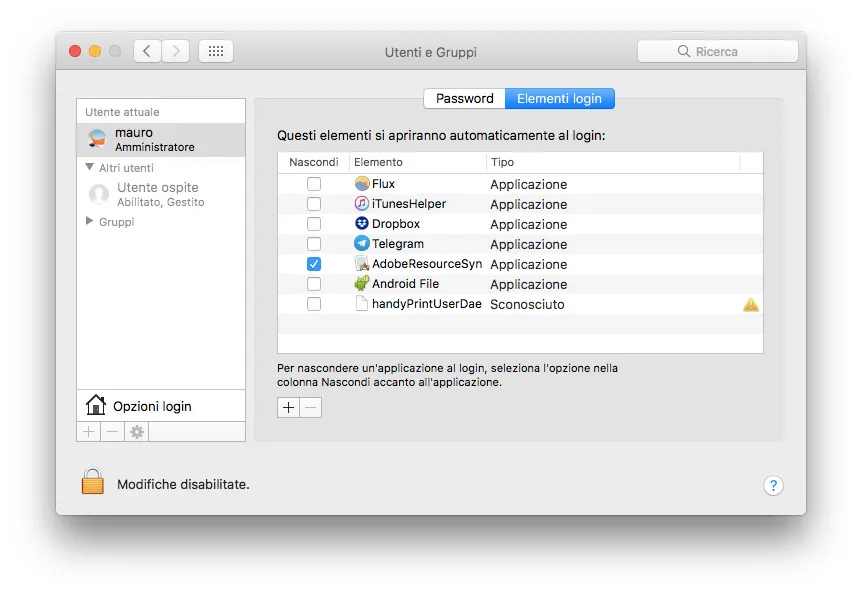The height and width of the screenshot is (595, 862).
Task: Expand the Gruppi section
Action: (x=88, y=221)
